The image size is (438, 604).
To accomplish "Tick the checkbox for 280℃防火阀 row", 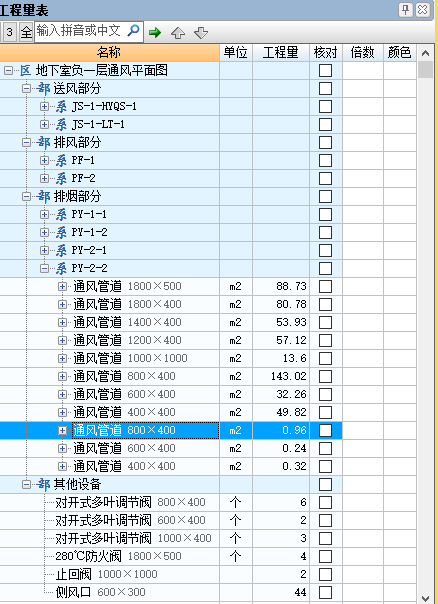I will point(326,556).
